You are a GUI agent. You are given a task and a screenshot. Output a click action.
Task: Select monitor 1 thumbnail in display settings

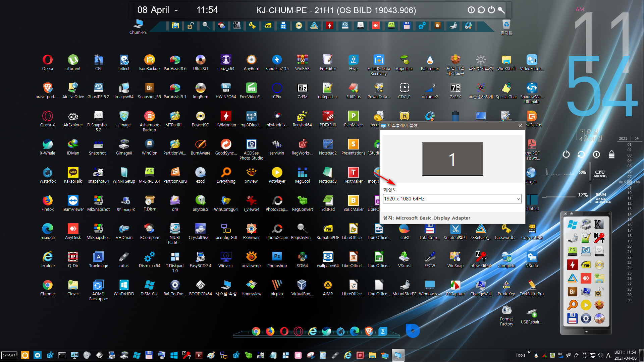point(452,159)
